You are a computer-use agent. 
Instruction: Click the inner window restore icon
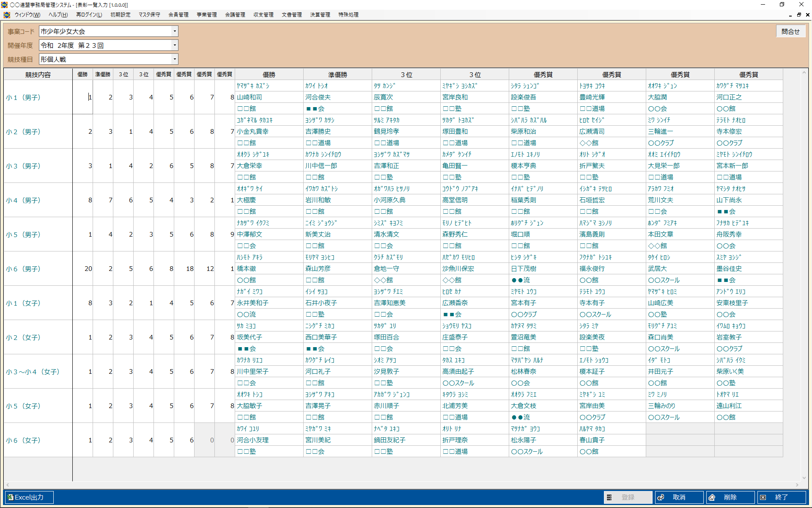point(799,15)
